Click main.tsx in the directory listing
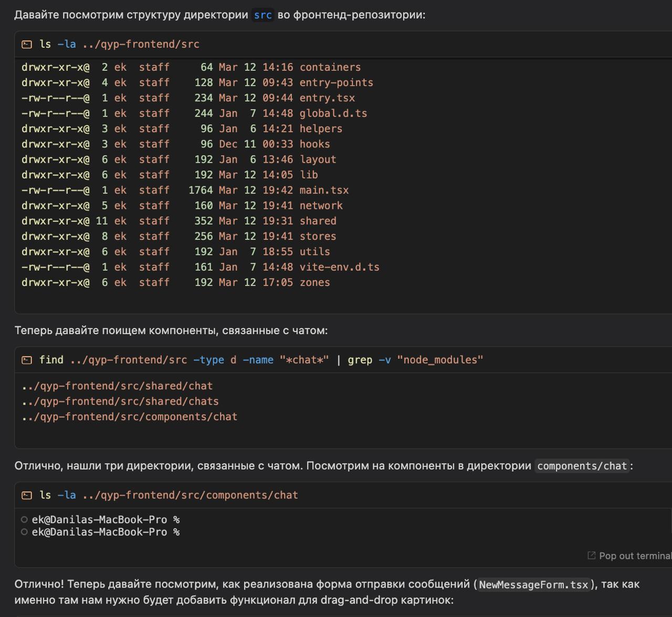The width and height of the screenshot is (672, 617). tap(324, 190)
